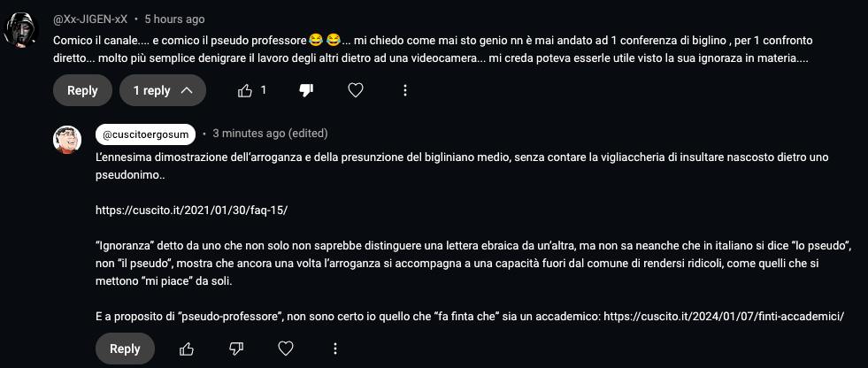868x368 pixels.
Task: Click the @cuscitoergosum profile avatar
Action: pyautogui.click(x=68, y=140)
